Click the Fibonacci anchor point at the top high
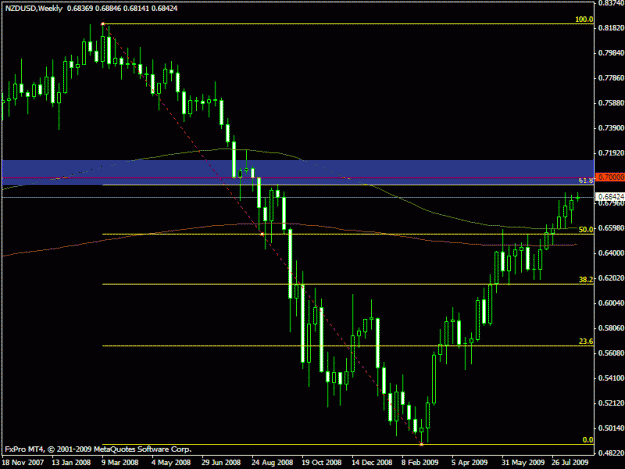Viewport: 625px width, 469px height. pos(103,24)
